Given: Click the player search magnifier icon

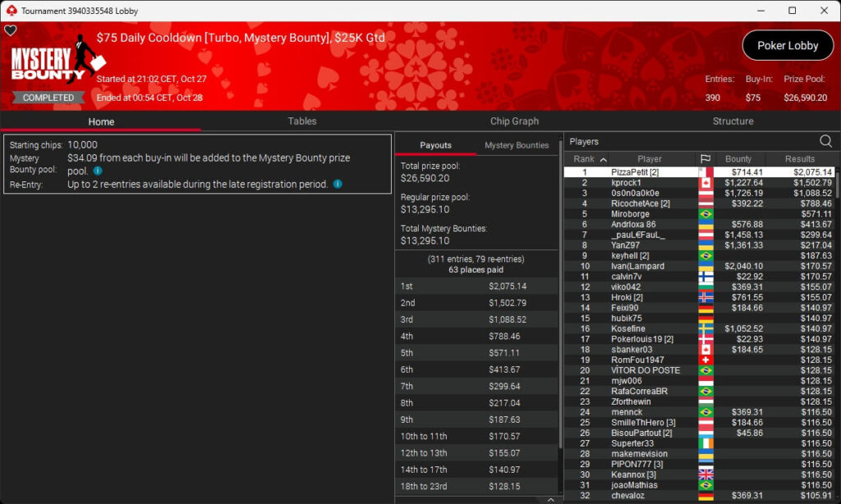Looking at the screenshot, I should click(825, 141).
